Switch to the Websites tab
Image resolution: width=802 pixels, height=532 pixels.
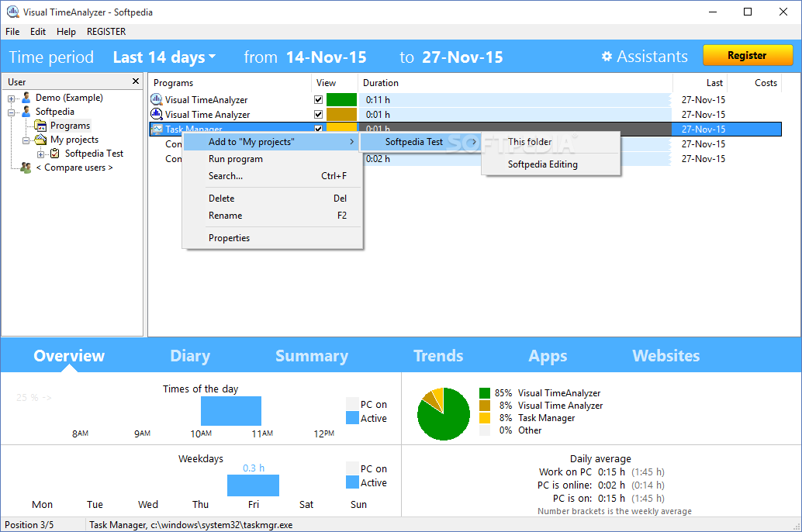[666, 355]
